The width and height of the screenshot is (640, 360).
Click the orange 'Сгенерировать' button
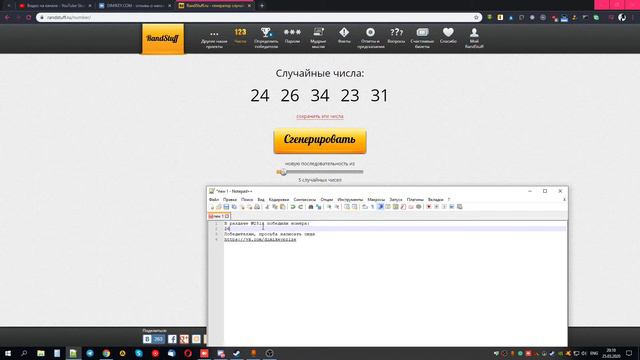320,141
